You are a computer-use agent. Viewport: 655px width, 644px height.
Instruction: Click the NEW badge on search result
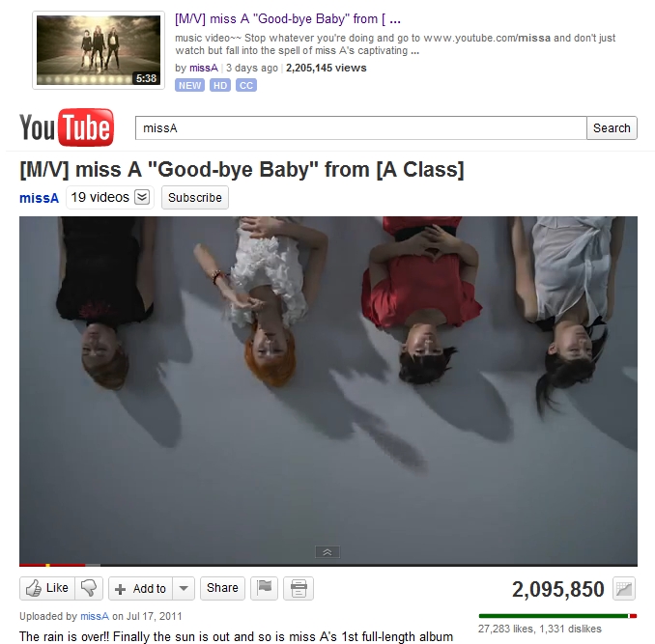189,85
